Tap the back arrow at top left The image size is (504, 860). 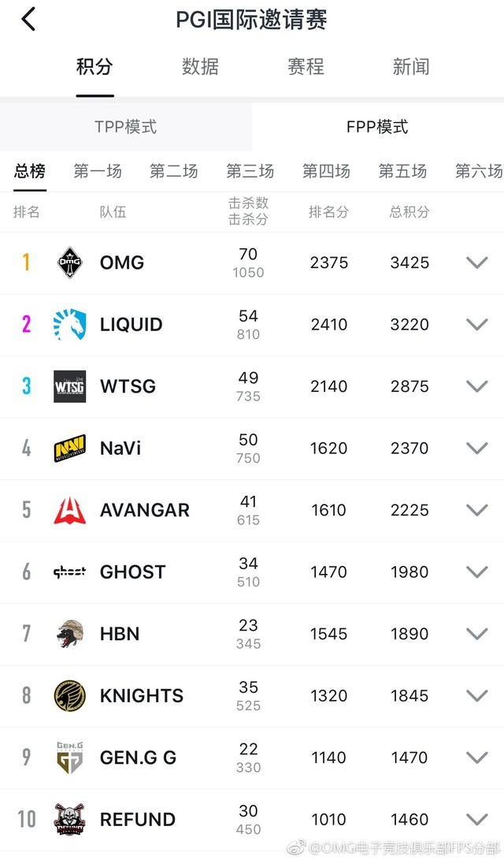[x=28, y=19]
